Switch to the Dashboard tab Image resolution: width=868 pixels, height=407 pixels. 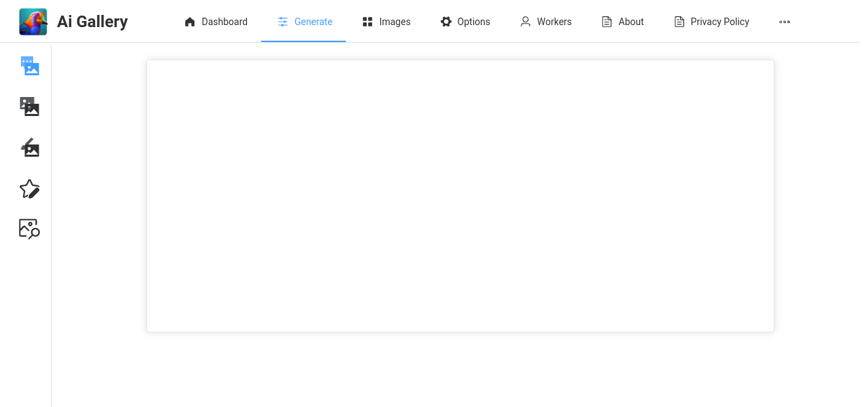[224, 22]
